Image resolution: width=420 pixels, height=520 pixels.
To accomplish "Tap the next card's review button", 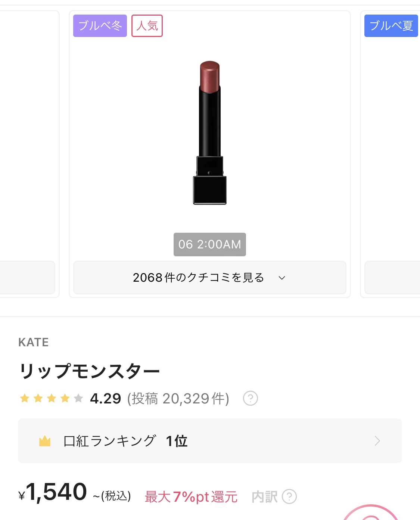I will coord(392,278).
